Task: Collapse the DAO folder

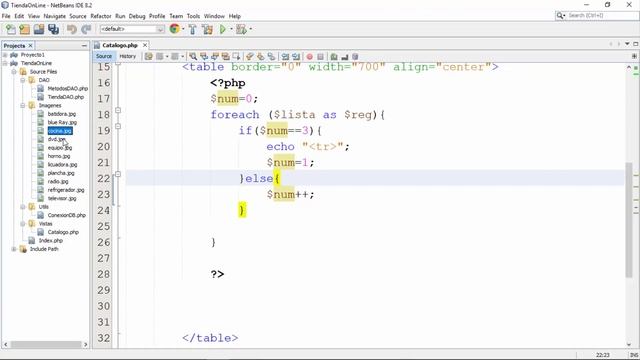Action: (x=23, y=80)
